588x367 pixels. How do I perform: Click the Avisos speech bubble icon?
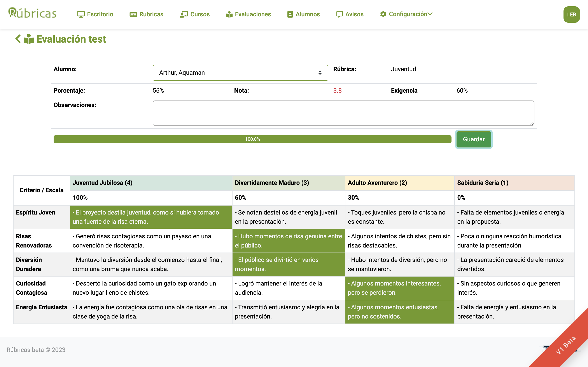pyautogui.click(x=339, y=14)
